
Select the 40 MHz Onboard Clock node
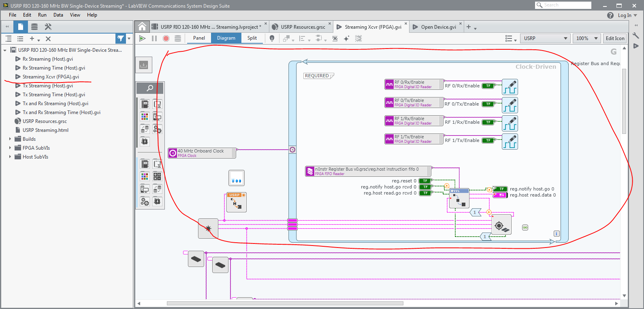pyautogui.click(x=202, y=153)
